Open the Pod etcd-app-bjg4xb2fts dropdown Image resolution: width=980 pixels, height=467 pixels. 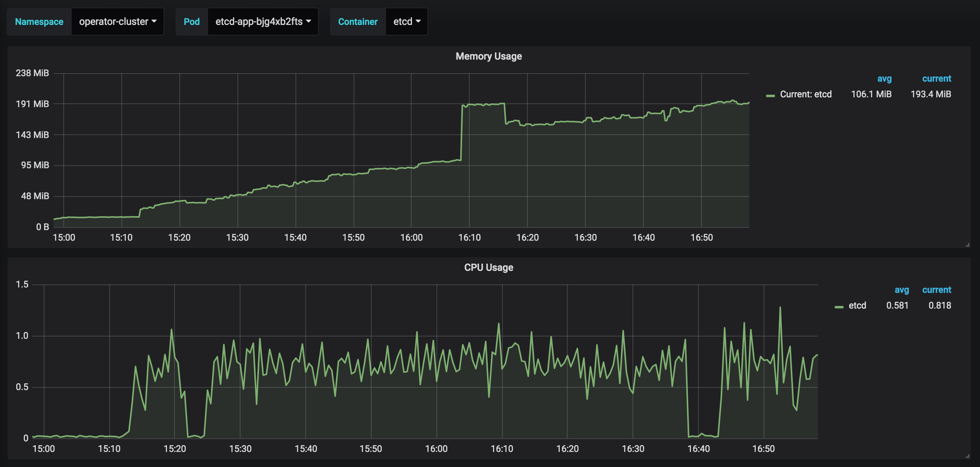click(262, 22)
